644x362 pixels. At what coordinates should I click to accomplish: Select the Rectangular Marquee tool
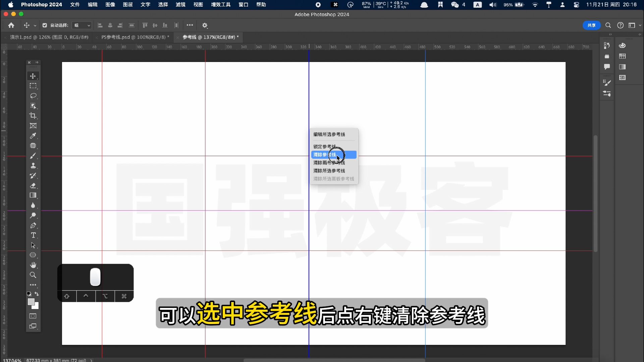tap(33, 86)
